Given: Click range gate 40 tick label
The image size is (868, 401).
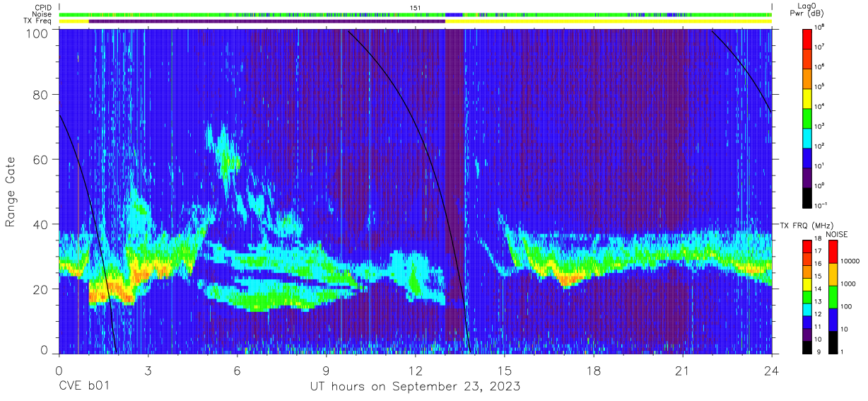Looking at the screenshot, I should (x=41, y=225).
